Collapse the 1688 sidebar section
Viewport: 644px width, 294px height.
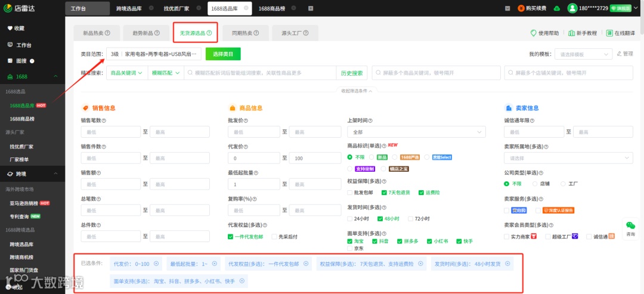coord(56,77)
